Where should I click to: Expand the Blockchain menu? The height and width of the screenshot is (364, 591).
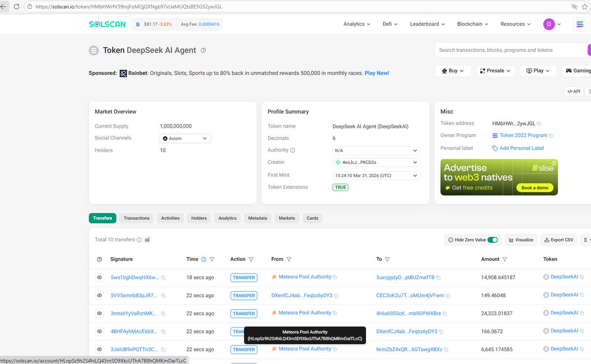473,24
